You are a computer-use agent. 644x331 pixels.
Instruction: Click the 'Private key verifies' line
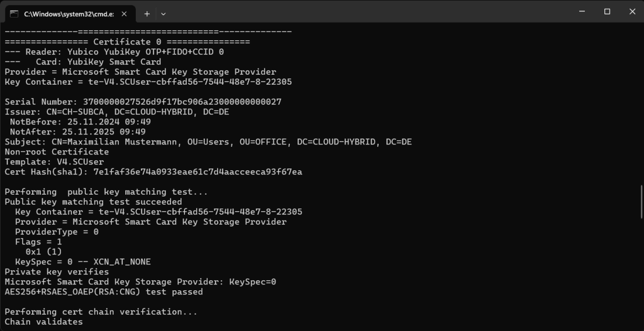click(x=57, y=272)
